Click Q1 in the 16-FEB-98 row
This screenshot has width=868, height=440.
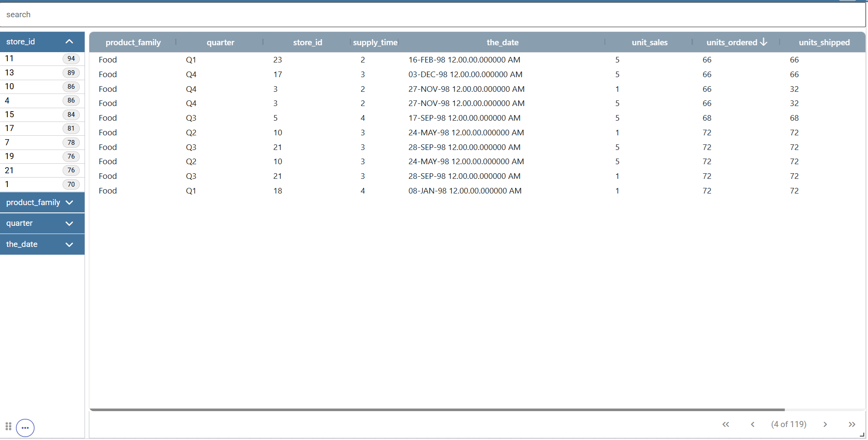(191, 60)
